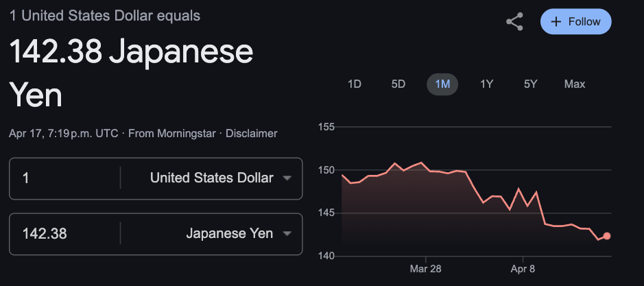Viewport: 644px width, 286px height.
Task: Click the 142.38 yen amount field
Action: click(x=64, y=234)
